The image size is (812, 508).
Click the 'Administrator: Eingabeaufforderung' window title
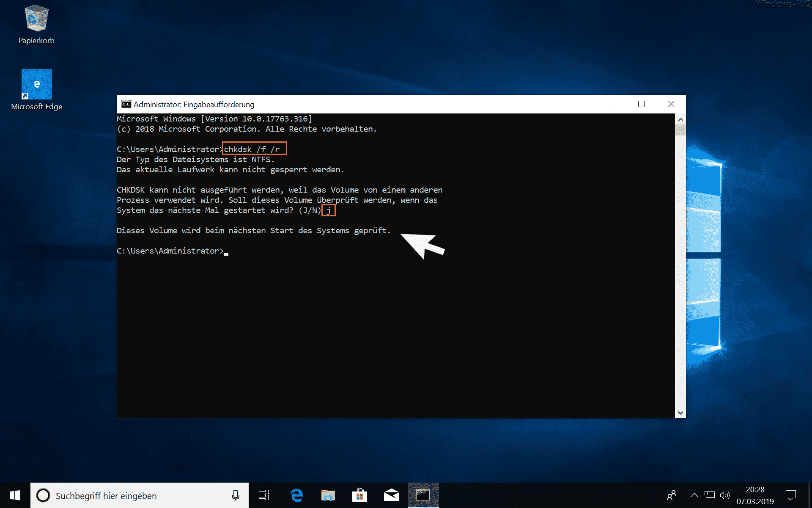click(x=194, y=104)
